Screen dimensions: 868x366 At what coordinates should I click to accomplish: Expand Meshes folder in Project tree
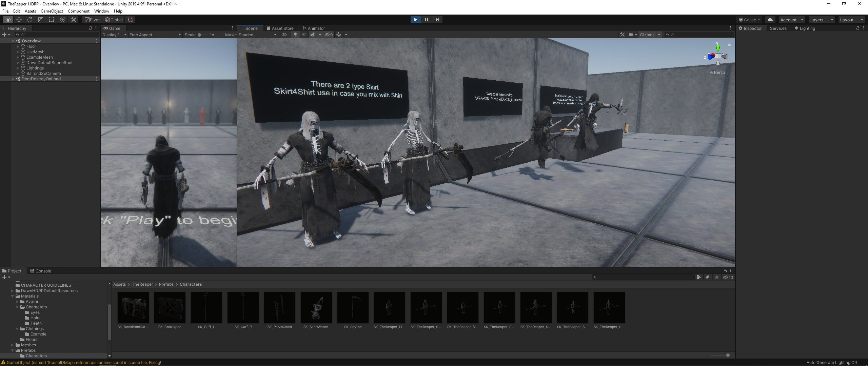coord(13,345)
